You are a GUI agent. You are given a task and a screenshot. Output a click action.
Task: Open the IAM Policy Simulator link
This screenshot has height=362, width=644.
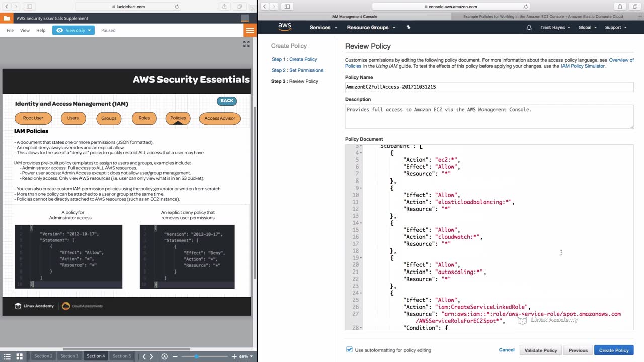coord(583,66)
